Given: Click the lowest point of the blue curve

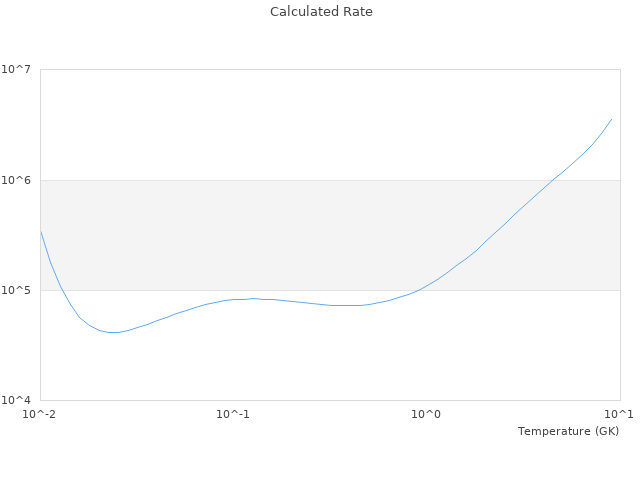Looking at the screenshot, I should point(114,332).
